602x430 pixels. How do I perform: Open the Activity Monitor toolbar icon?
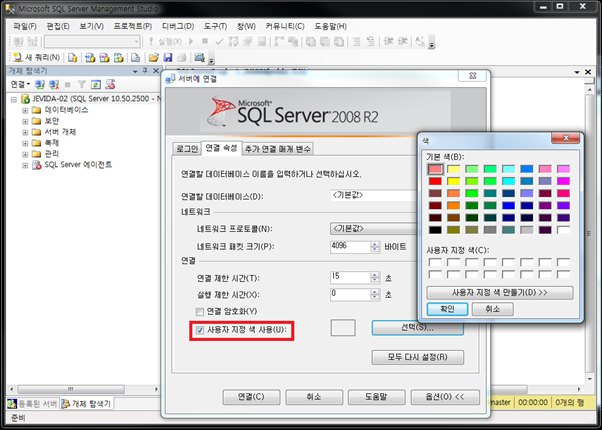[x=199, y=58]
